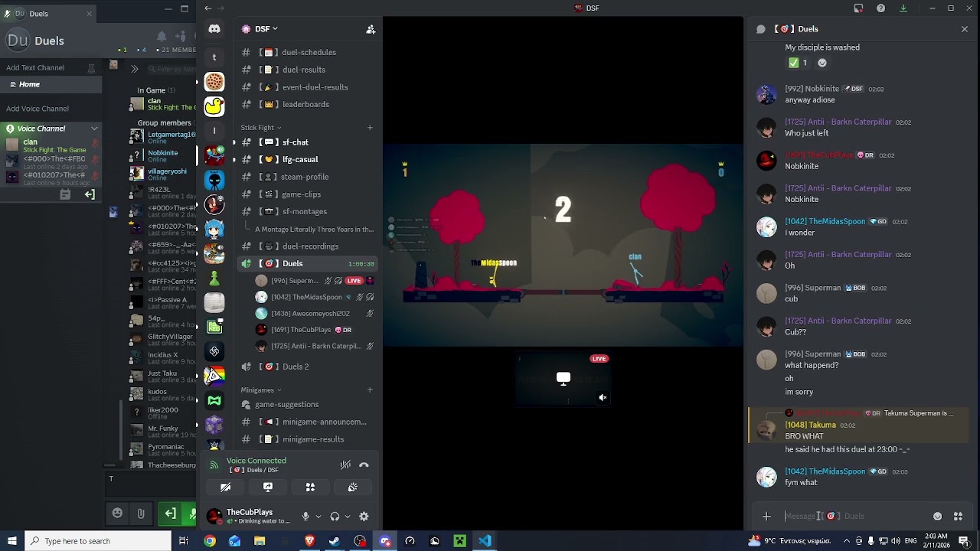The image size is (980, 551).
Task: Mute microphone in Discord user panel
Action: point(305,517)
